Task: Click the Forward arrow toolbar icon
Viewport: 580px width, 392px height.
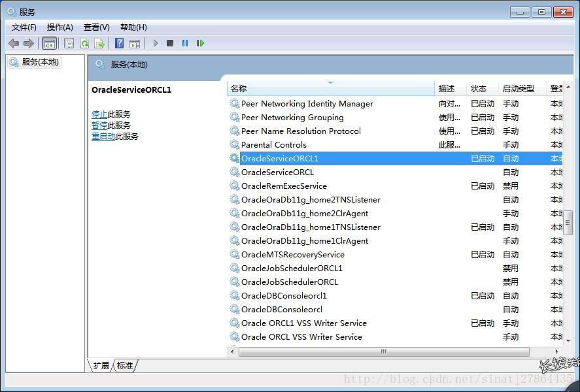Action: [x=29, y=44]
